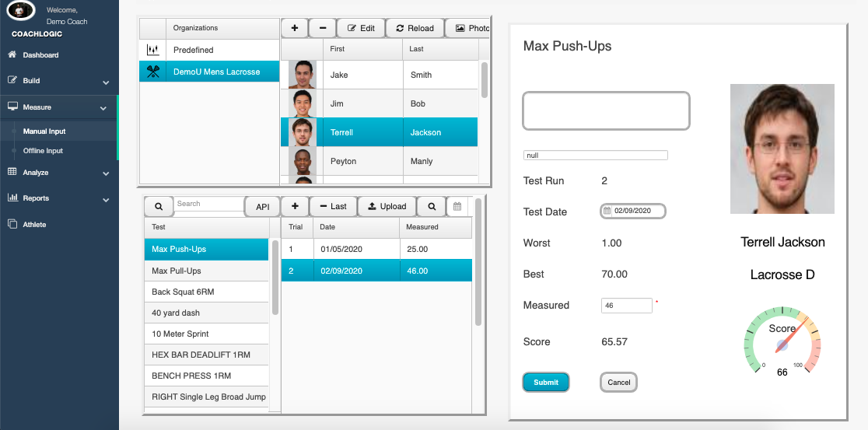This screenshot has width=868, height=430.
Task: Cancel the Max Push-Ups entry form
Action: [x=618, y=383]
